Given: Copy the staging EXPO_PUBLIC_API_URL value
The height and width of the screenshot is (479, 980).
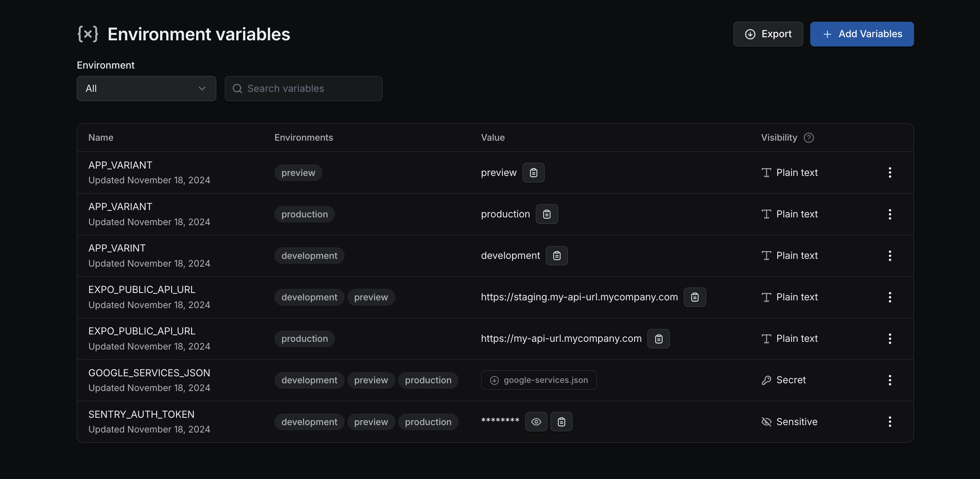Looking at the screenshot, I should click(x=695, y=297).
